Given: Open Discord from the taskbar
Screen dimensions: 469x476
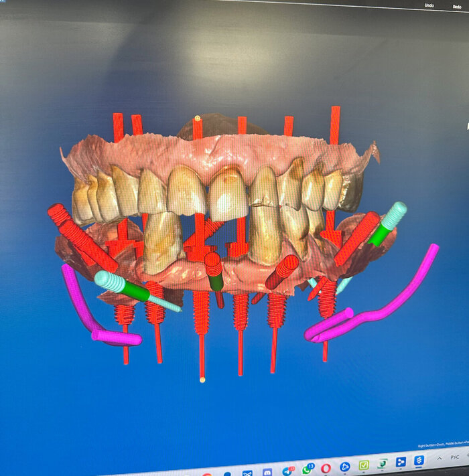Looking at the screenshot, I should click(267, 472).
